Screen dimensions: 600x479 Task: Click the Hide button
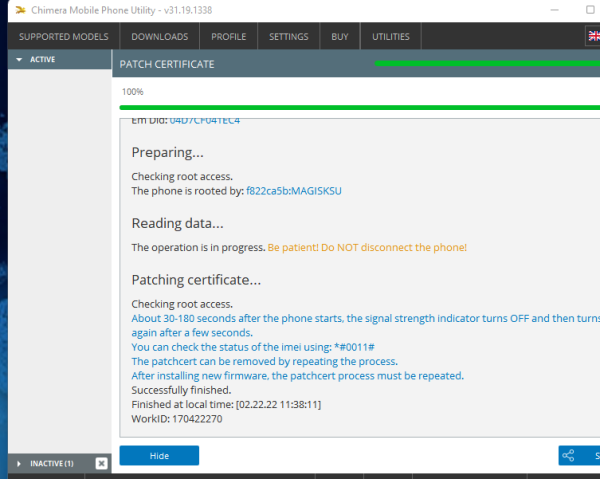(x=159, y=455)
